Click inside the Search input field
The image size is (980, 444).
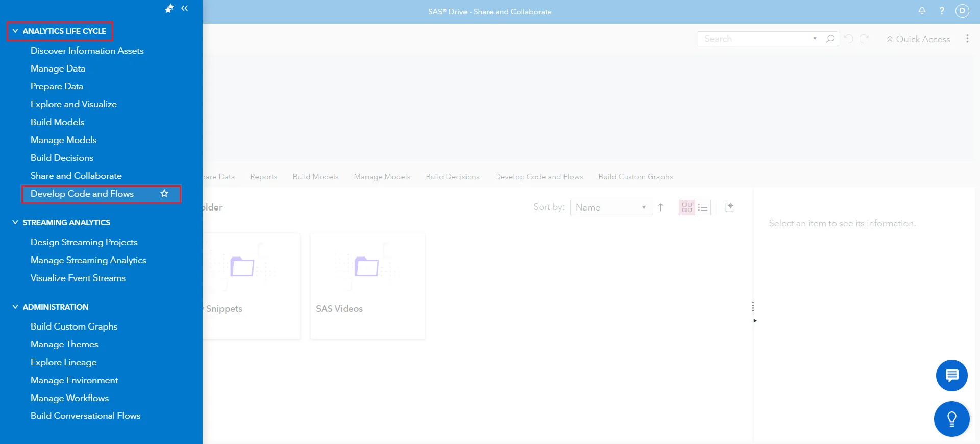click(x=755, y=39)
